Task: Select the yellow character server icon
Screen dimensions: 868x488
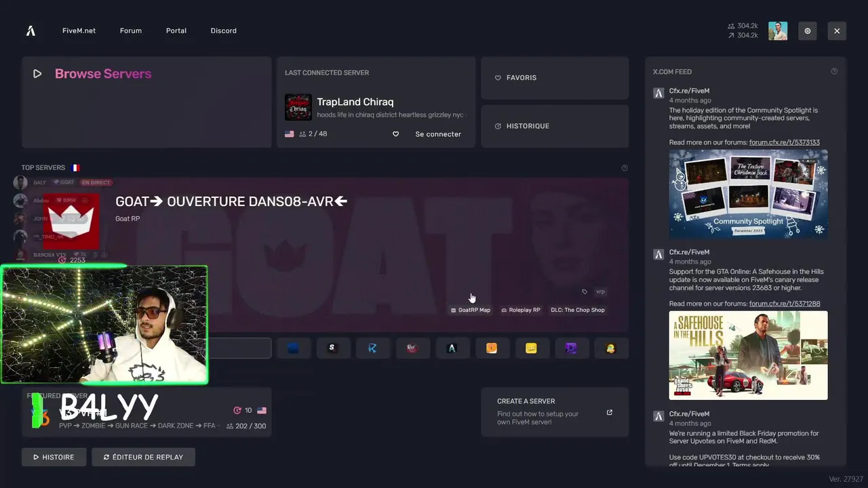Action: click(x=611, y=348)
